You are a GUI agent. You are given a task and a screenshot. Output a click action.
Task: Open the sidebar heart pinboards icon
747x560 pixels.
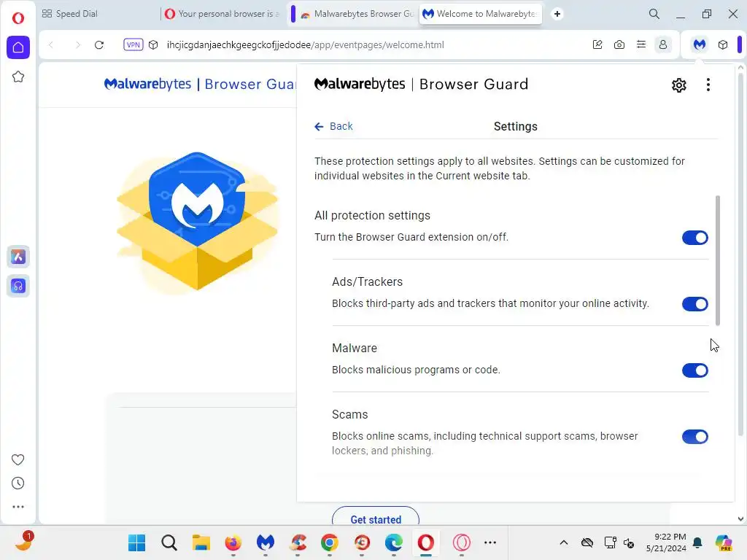click(x=18, y=459)
